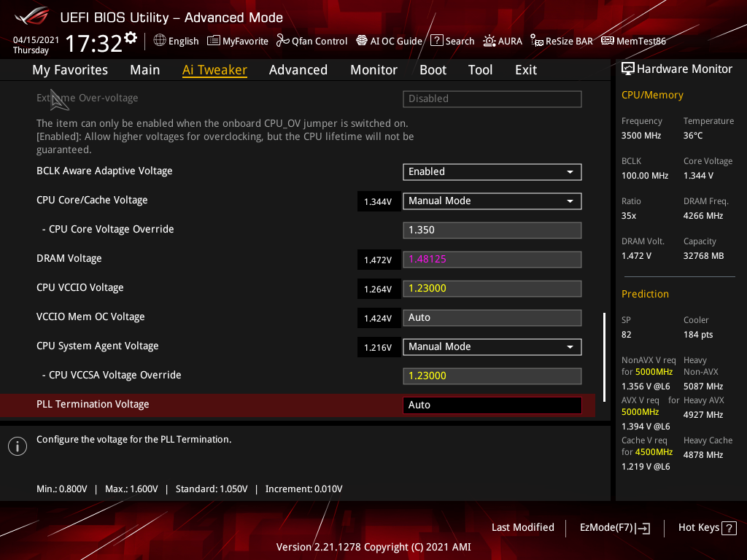Open the Tool tab
This screenshot has height=560, width=747.
[x=480, y=70]
